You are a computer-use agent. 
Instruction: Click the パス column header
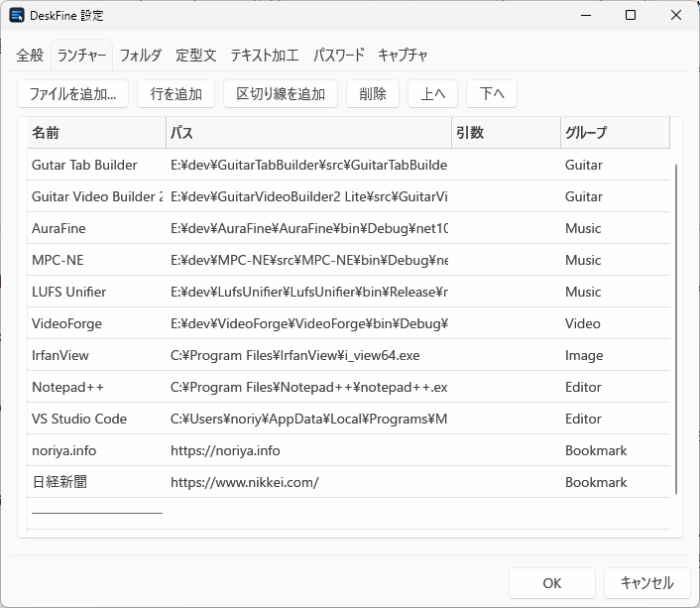click(308, 133)
